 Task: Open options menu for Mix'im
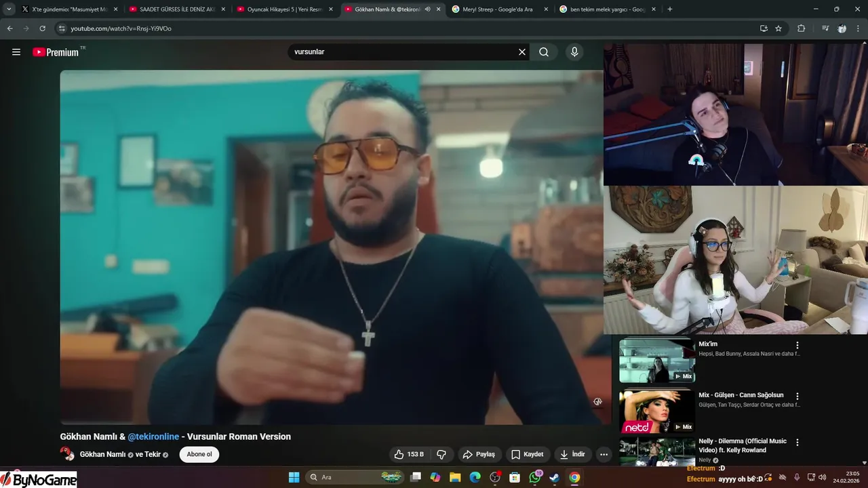[x=797, y=346]
